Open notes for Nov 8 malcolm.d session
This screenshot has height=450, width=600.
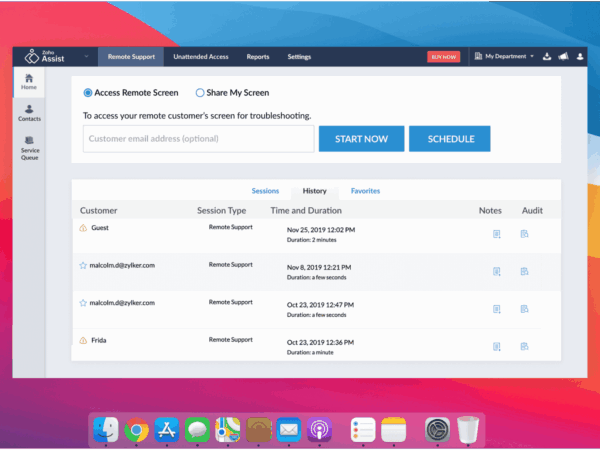click(496, 271)
